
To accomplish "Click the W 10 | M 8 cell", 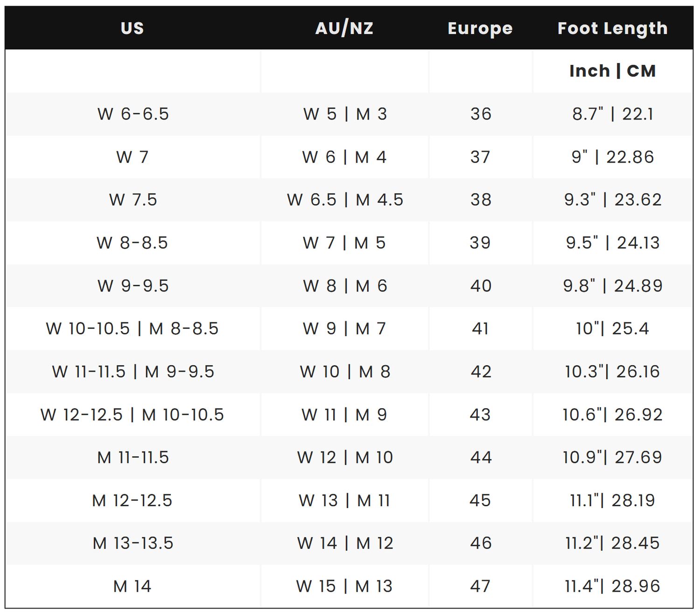I will click(x=345, y=372).
